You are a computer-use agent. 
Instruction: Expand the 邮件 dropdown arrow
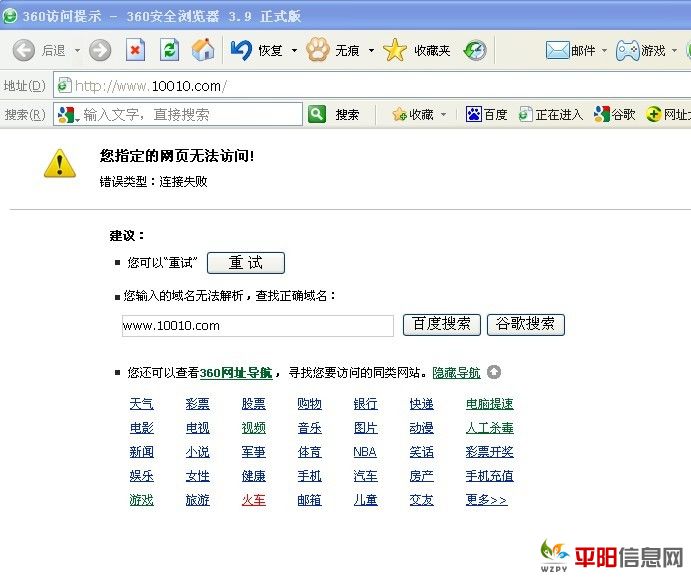click(604, 50)
